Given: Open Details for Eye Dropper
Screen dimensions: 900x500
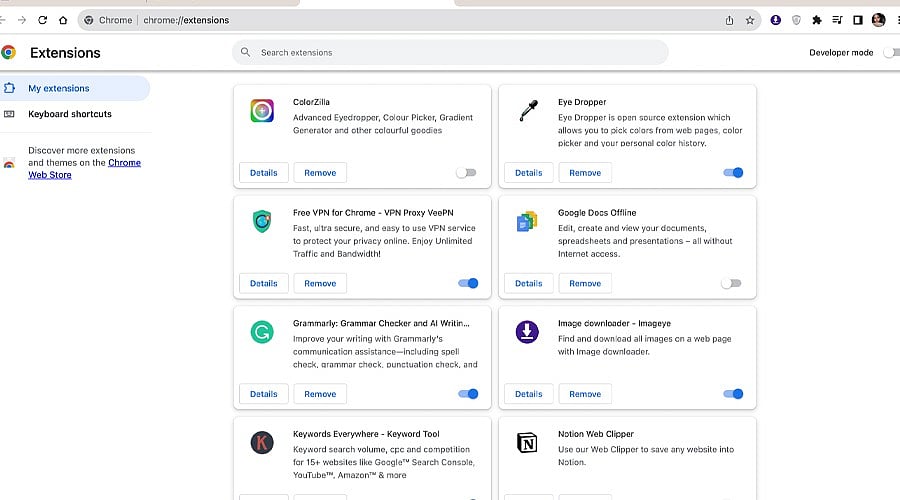Looking at the screenshot, I should click(x=529, y=173).
